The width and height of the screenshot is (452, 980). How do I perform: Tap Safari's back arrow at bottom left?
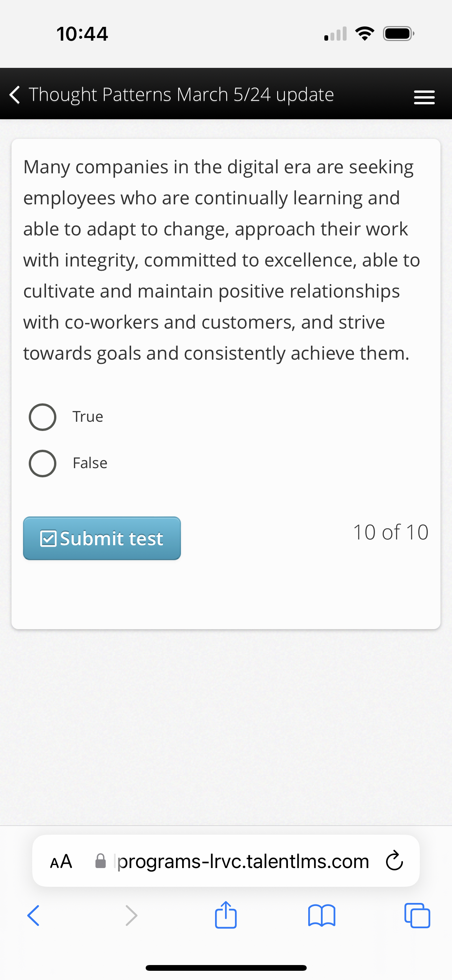point(33,916)
